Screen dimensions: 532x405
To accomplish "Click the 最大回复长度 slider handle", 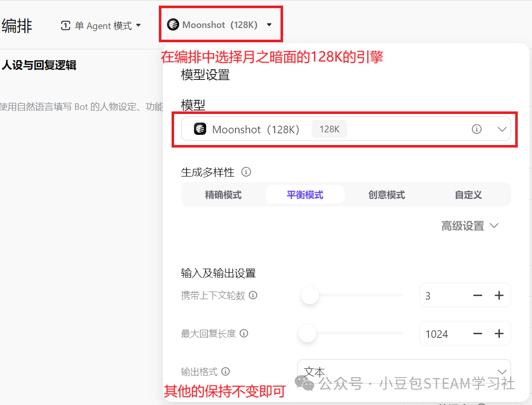I will click(x=307, y=333).
